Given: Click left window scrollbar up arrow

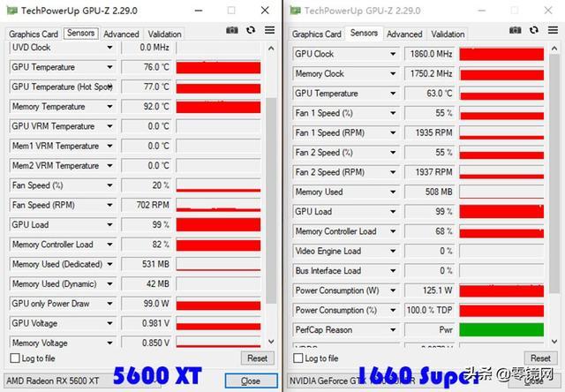Looking at the screenshot, I should click(x=271, y=49).
